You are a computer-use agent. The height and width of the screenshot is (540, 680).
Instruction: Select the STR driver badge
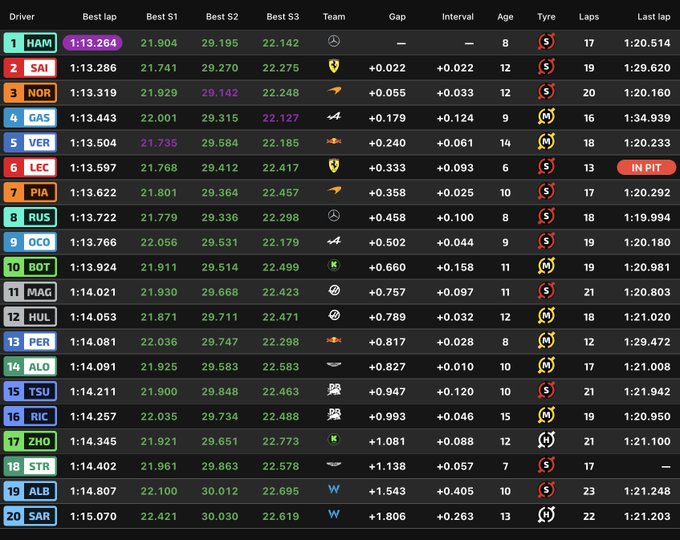click(x=30, y=466)
